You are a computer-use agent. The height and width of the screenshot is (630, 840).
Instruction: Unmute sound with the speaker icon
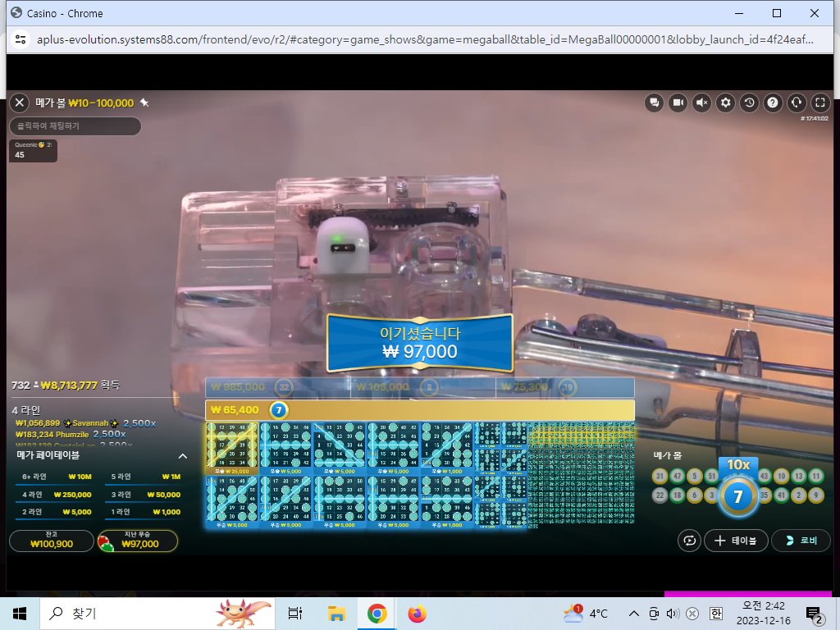pos(702,103)
